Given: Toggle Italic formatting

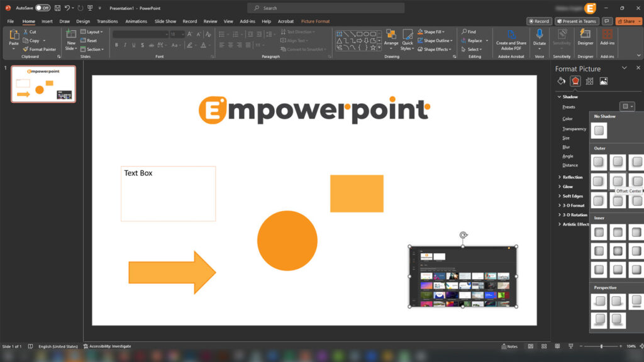Looking at the screenshot, I should tap(125, 45).
